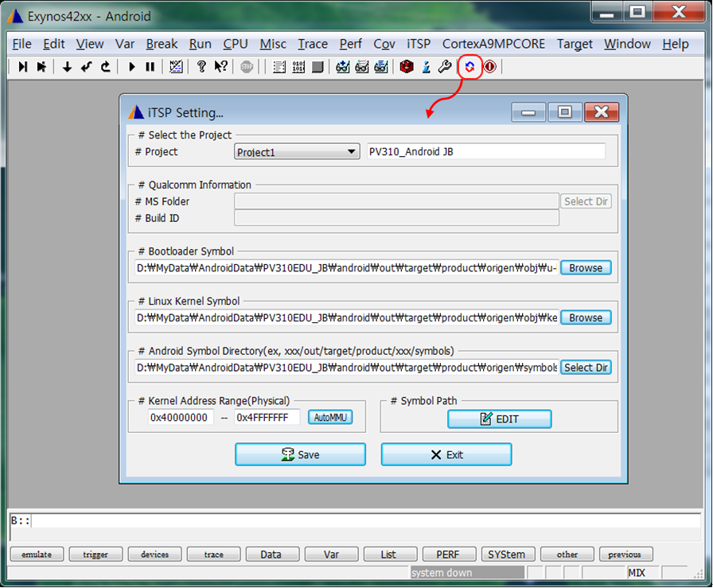Open iTSP settings via red-circled icon

tap(469, 67)
